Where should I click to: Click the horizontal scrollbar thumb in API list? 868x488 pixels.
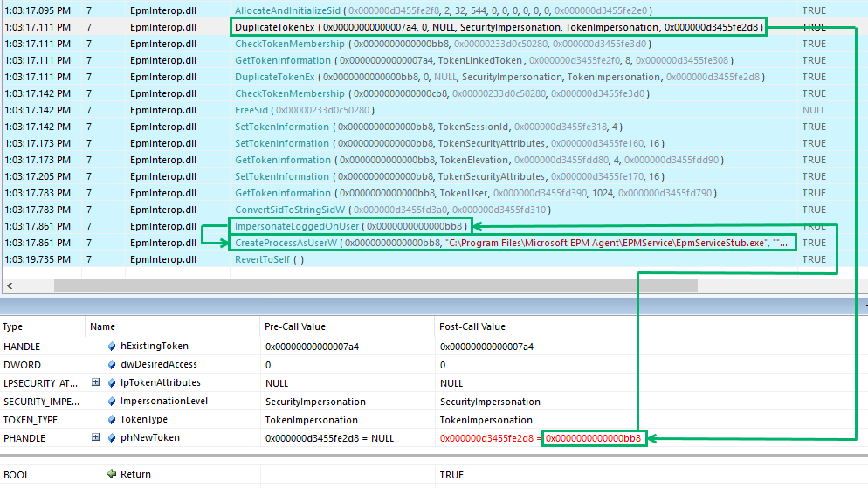(375, 285)
